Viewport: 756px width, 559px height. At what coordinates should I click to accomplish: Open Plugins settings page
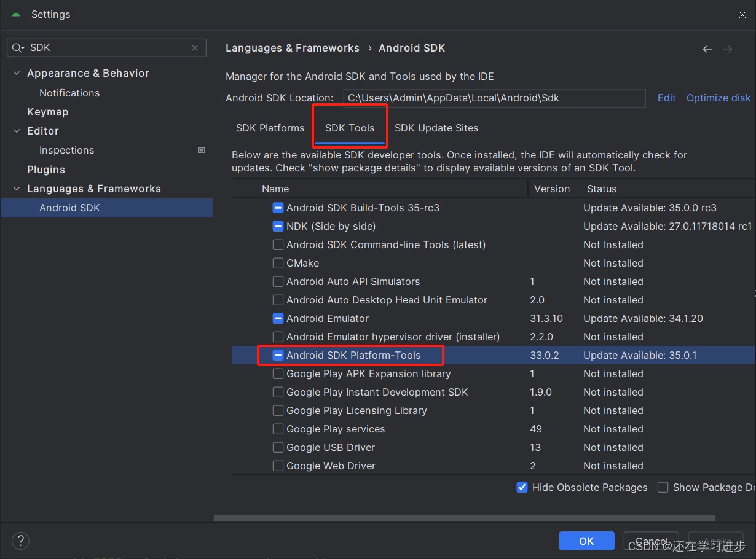click(x=46, y=170)
